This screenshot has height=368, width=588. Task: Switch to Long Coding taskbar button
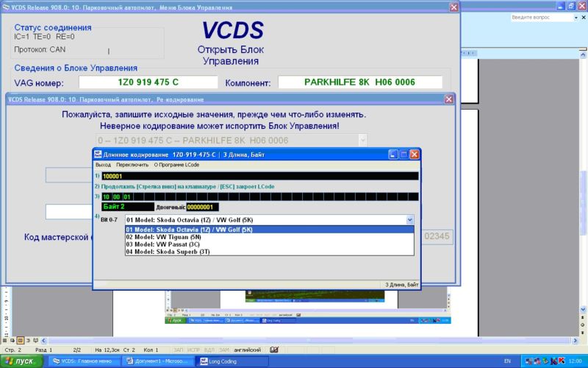(232, 361)
